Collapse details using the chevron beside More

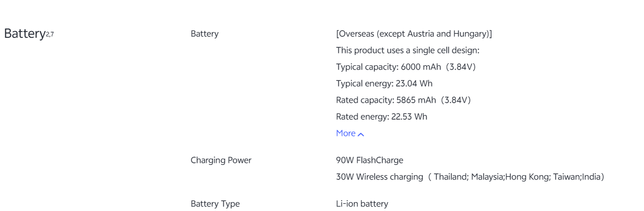tap(361, 134)
